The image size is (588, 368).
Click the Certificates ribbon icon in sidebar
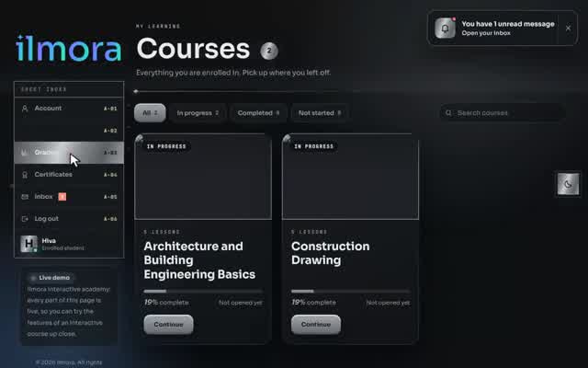pos(25,175)
